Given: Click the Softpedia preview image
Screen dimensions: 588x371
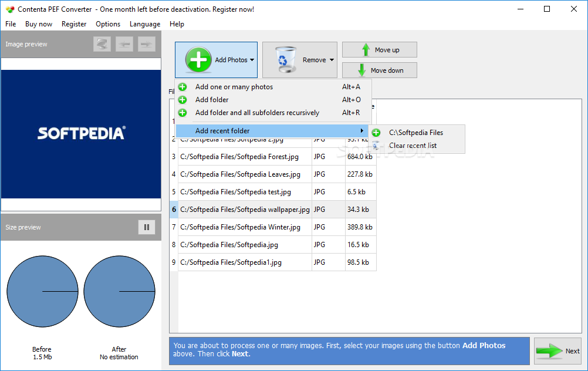Looking at the screenshot, I should 81,134.
